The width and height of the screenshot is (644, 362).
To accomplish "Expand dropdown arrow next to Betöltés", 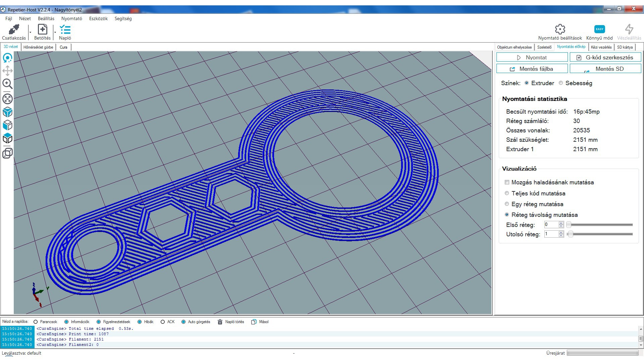I will pos(55,33).
